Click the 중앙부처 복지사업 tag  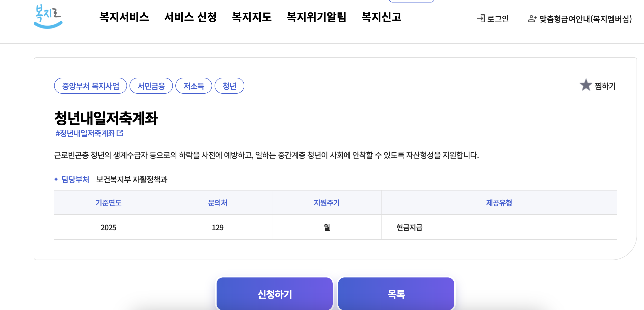91,86
